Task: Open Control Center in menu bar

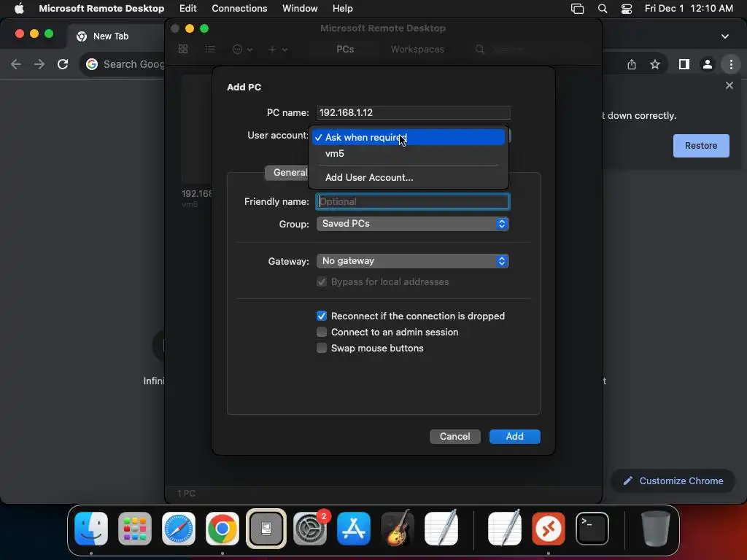Action: (x=627, y=9)
